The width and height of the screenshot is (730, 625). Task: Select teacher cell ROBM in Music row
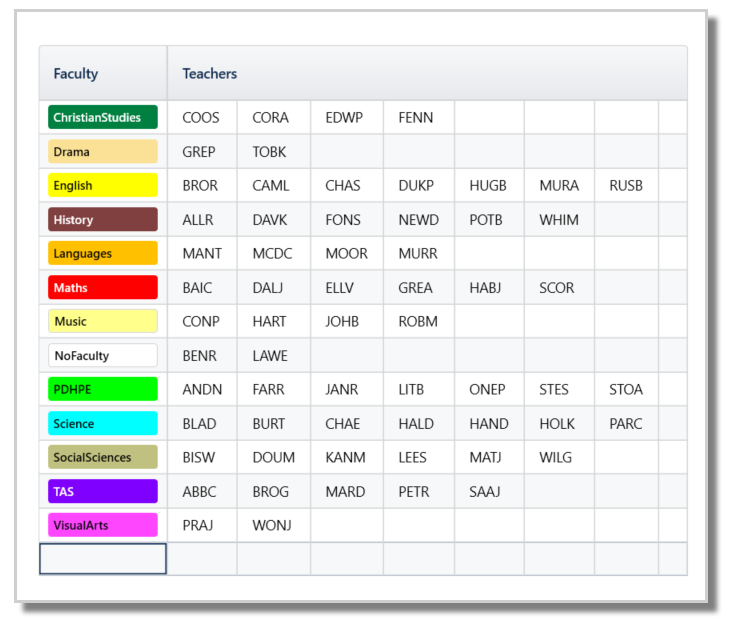[419, 321]
